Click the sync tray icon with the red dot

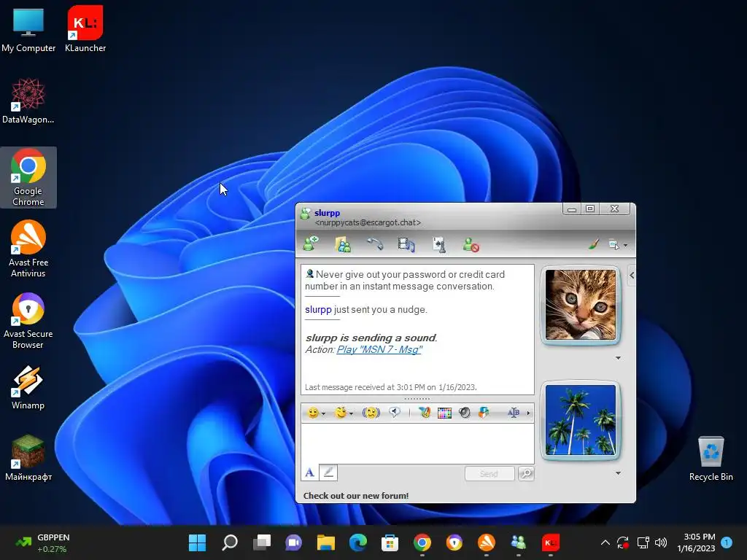click(623, 542)
